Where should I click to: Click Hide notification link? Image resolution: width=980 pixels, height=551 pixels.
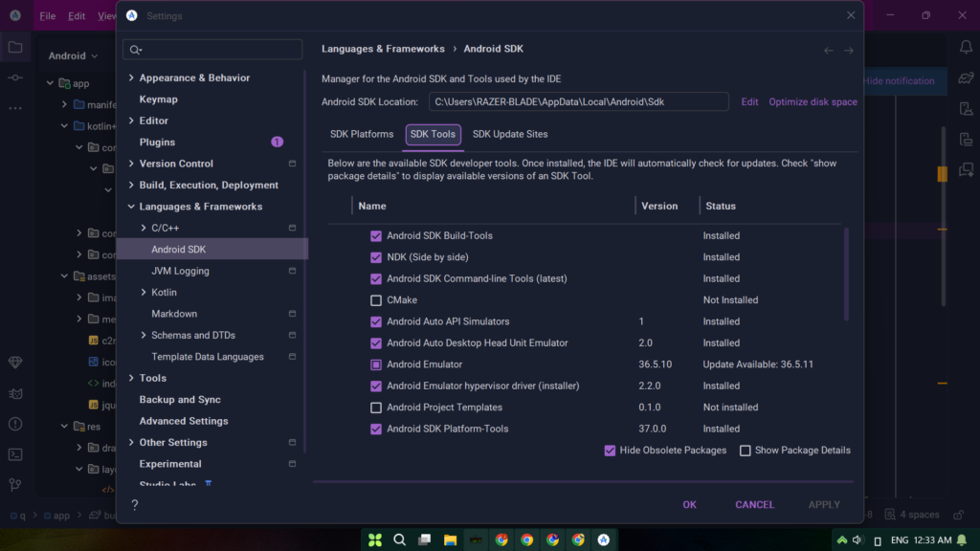click(x=900, y=81)
